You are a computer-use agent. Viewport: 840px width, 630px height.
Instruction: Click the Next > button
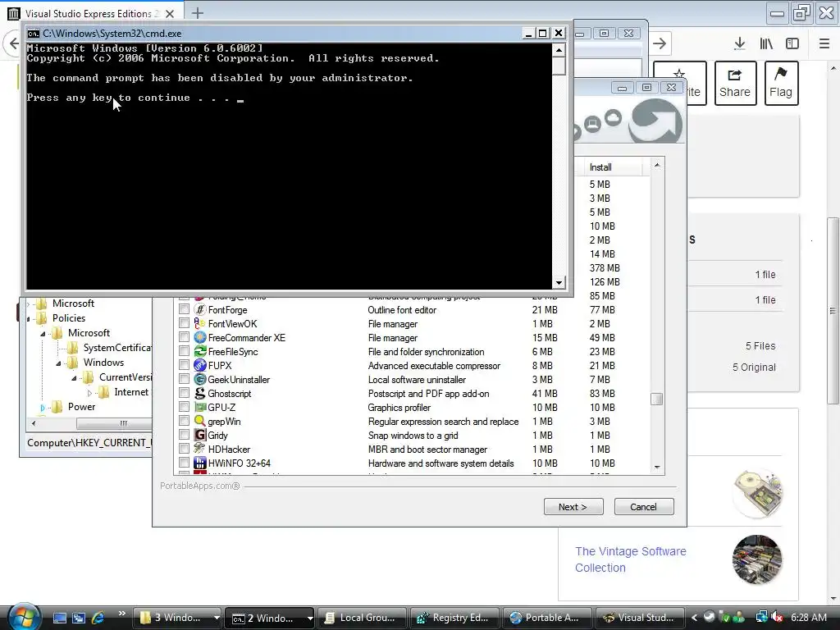[573, 507]
